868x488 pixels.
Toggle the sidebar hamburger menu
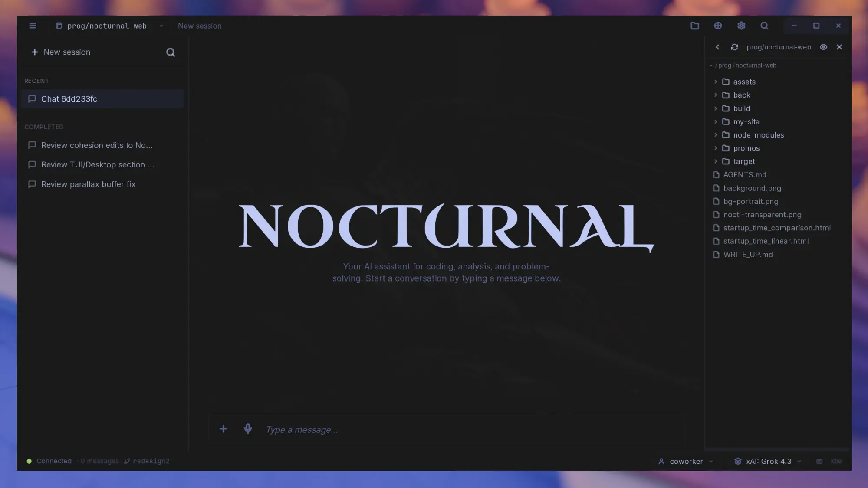pos(33,26)
